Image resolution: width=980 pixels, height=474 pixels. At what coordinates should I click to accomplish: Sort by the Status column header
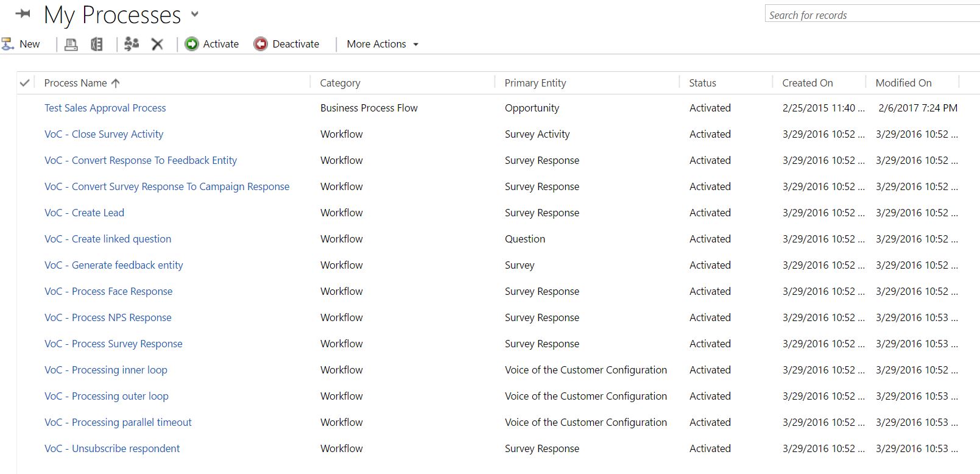click(x=702, y=83)
